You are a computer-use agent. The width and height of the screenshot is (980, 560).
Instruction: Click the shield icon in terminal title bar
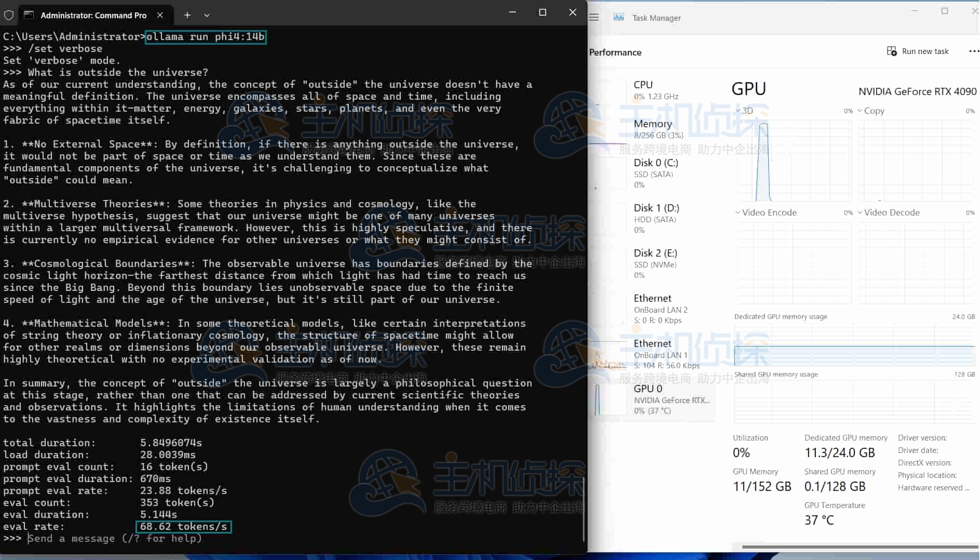8,15
